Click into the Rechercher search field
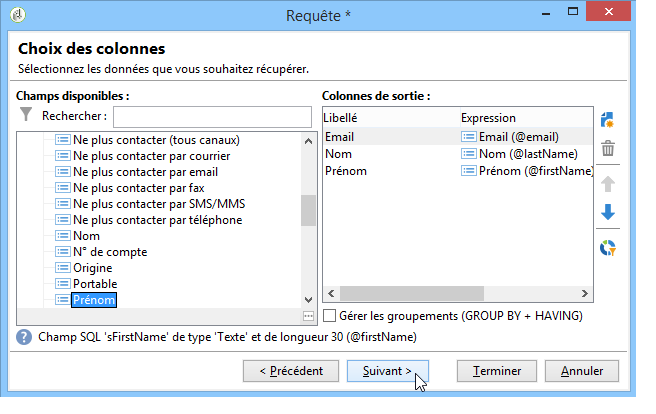656x414 pixels. 214,116
